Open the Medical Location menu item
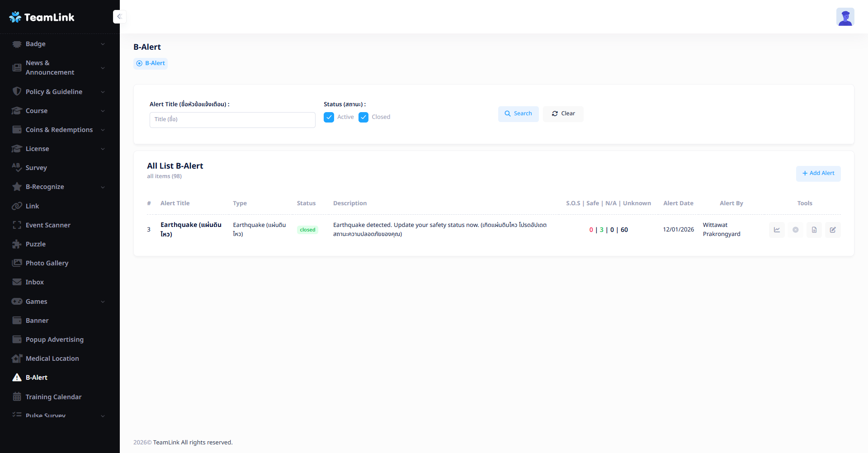The image size is (868, 453). click(x=52, y=359)
